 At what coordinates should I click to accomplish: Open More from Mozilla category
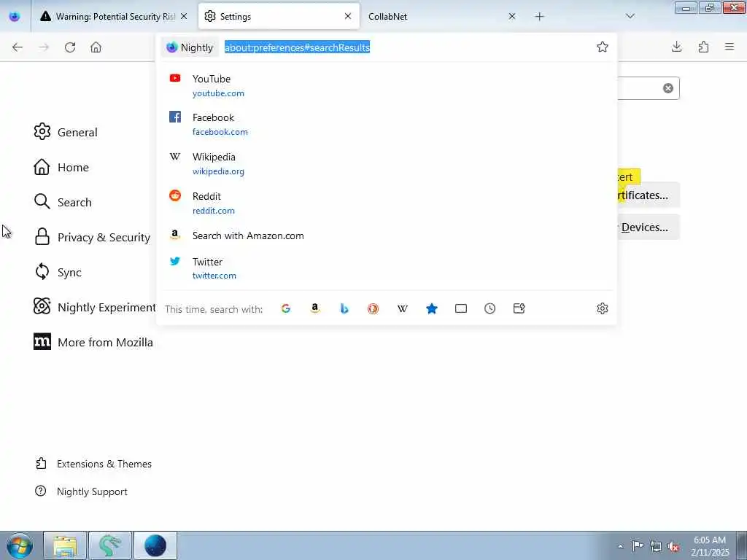[93, 342]
